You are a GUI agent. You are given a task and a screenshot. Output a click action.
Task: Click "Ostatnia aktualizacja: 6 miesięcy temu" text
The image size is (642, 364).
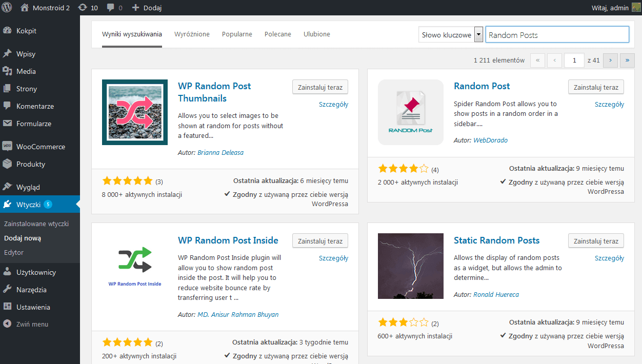tap(291, 180)
